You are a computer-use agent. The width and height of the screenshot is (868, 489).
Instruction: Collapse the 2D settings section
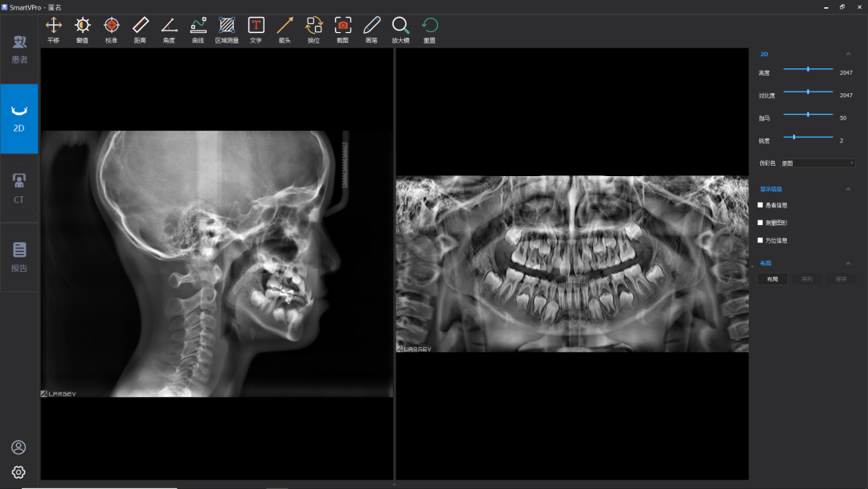[x=848, y=54]
